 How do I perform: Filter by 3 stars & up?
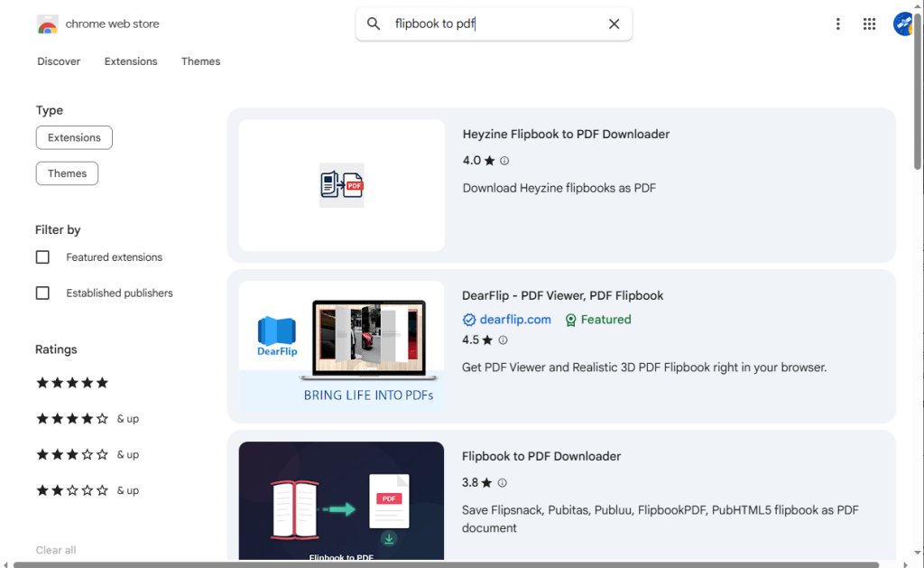click(x=88, y=455)
